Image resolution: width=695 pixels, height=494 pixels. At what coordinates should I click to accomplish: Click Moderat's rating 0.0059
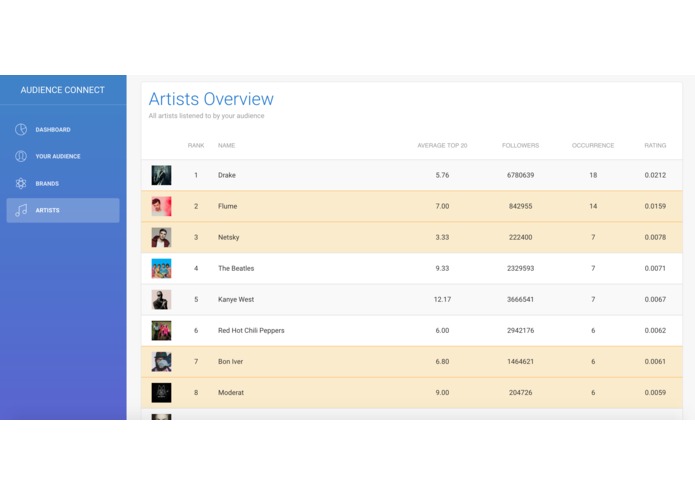coord(655,393)
